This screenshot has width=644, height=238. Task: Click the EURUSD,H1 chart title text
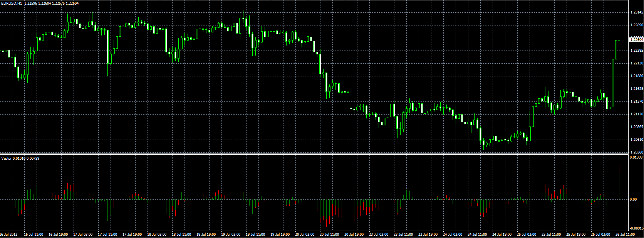(x=12, y=3)
